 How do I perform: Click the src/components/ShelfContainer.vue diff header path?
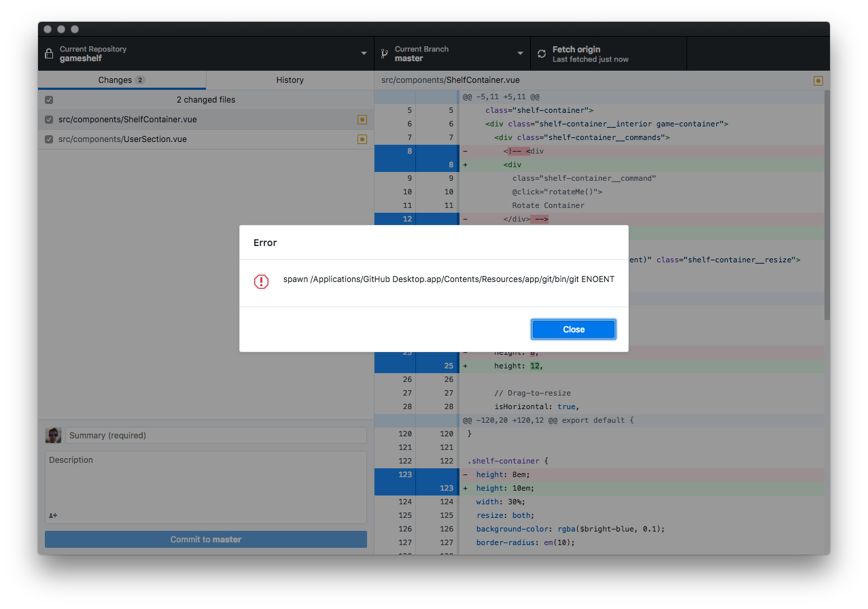(x=451, y=80)
